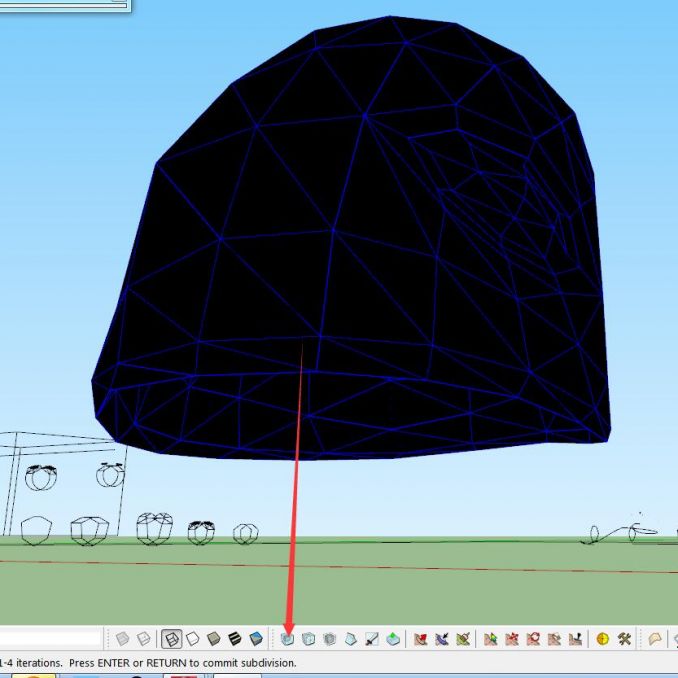Select the Monochrome face style

[256, 639]
